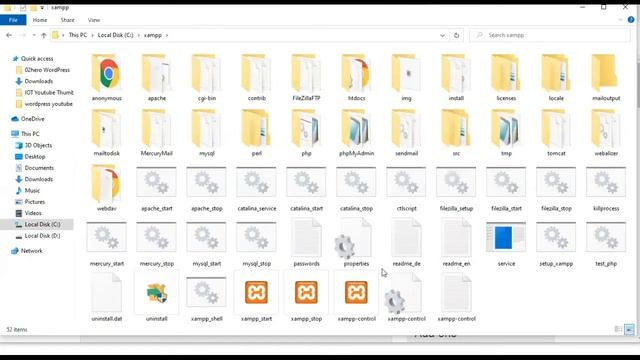Select the catalina_service file
640x360 pixels.
(256, 189)
